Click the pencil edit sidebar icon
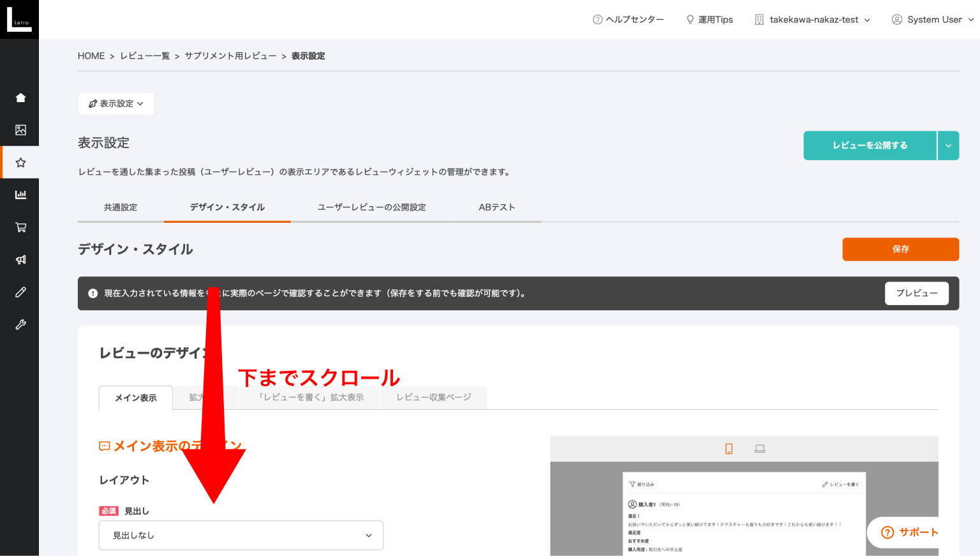The width and height of the screenshot is (980, 556). (20, 292)
